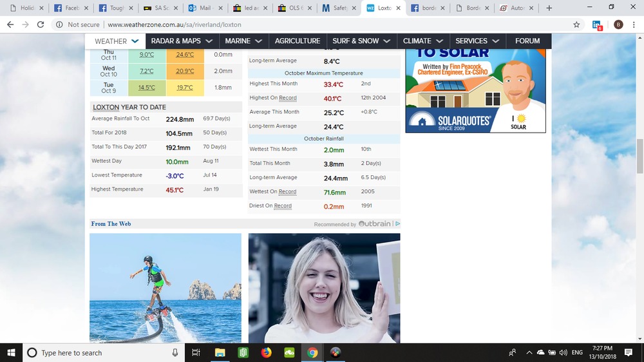Click the Windows taskbar search box
The width and height of the screenshot is (644, 362).
pyautogui.click(x=97, y=352)
